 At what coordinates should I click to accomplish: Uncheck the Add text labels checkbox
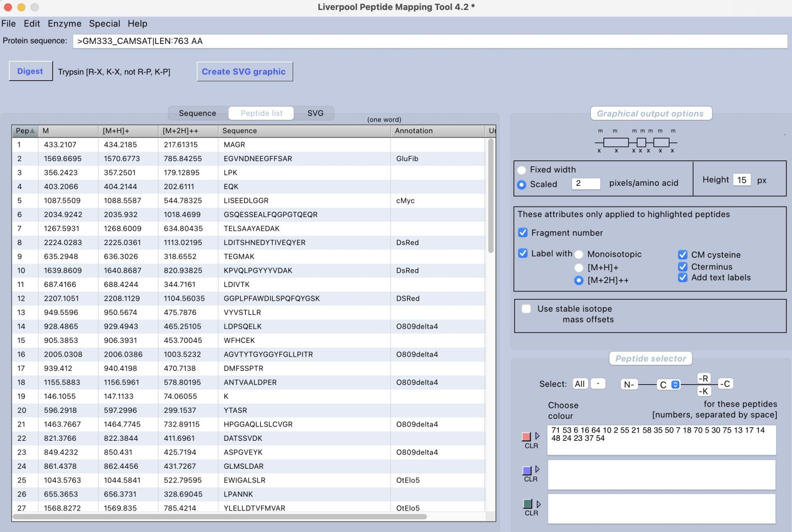click(683, 278)
